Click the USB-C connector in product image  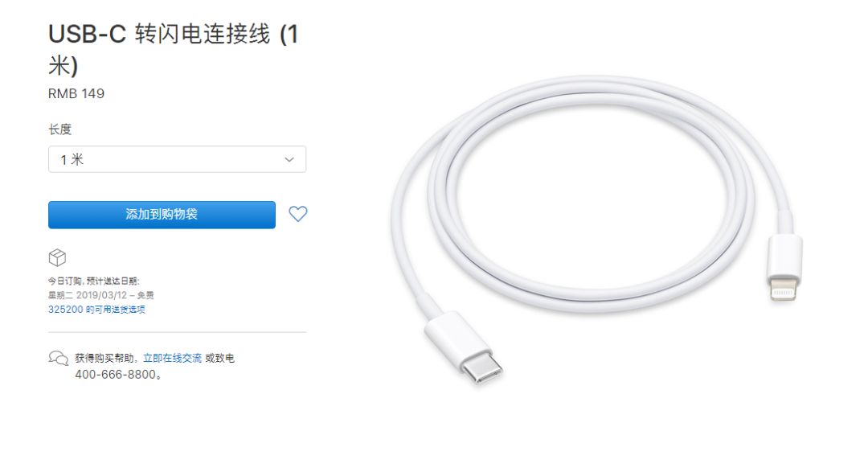point(465,347)
